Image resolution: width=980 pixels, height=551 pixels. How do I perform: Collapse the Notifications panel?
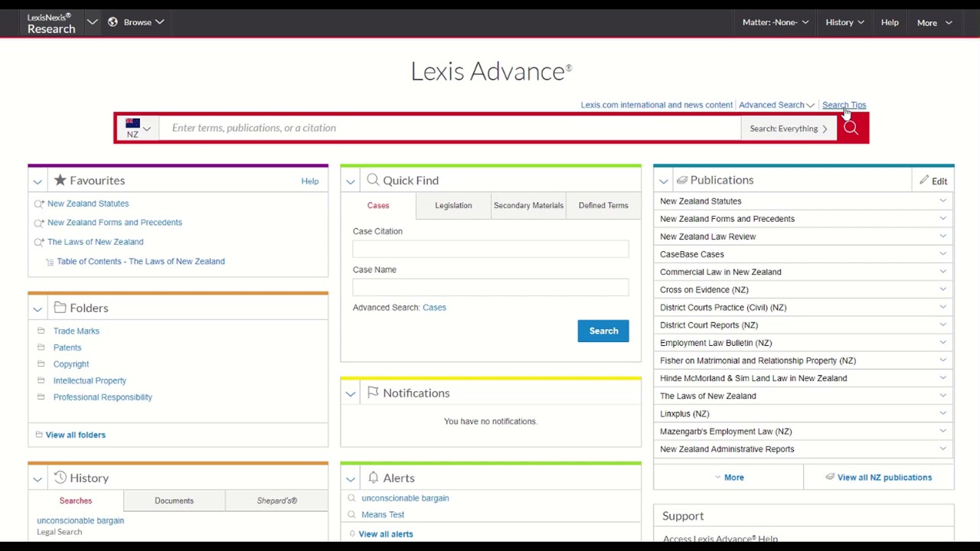tap(351, 393)
